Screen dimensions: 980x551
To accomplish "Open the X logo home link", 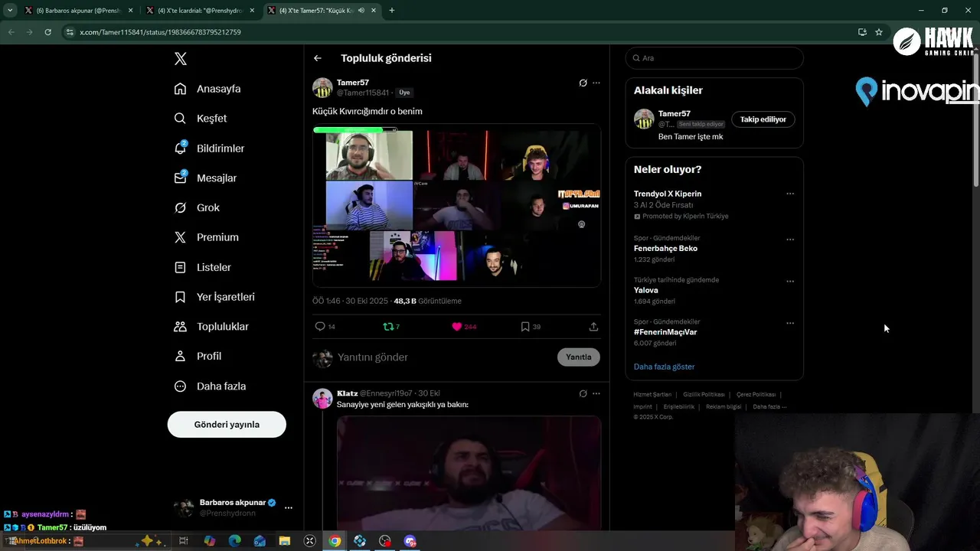I will coord(181,59).
